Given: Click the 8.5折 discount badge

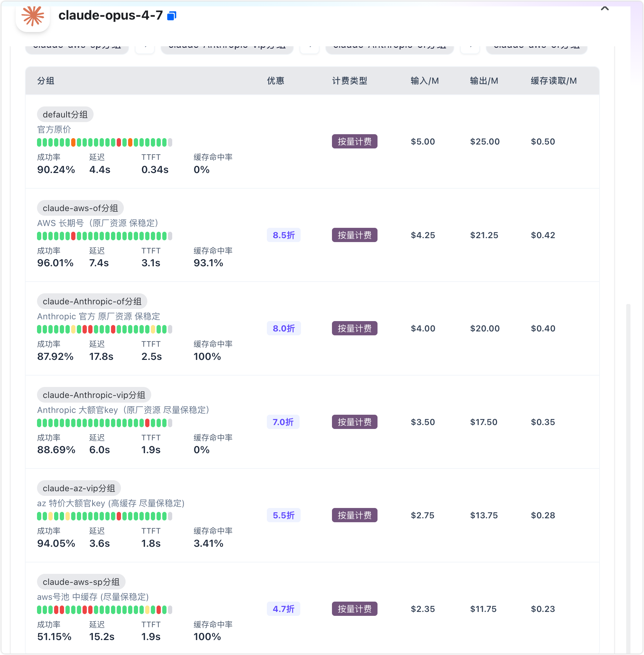Looking at the screenshot, I should click(x=284, y=235).
